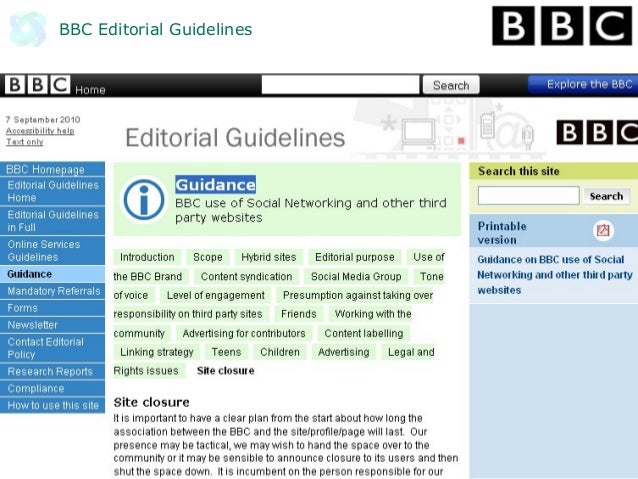This screenshot has height=479, width=638.
Task: Open Contact Editorial Policy in sidebar
Action: (52, 348)
